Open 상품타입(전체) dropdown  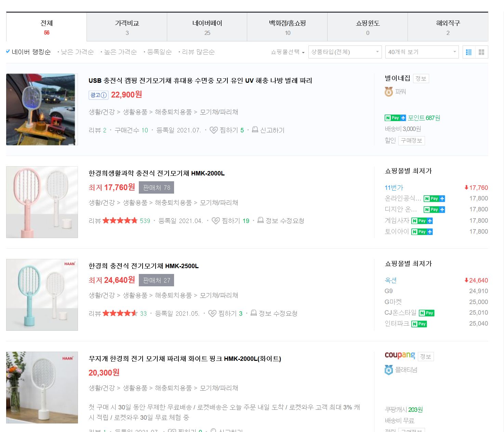tap(345, 52)
